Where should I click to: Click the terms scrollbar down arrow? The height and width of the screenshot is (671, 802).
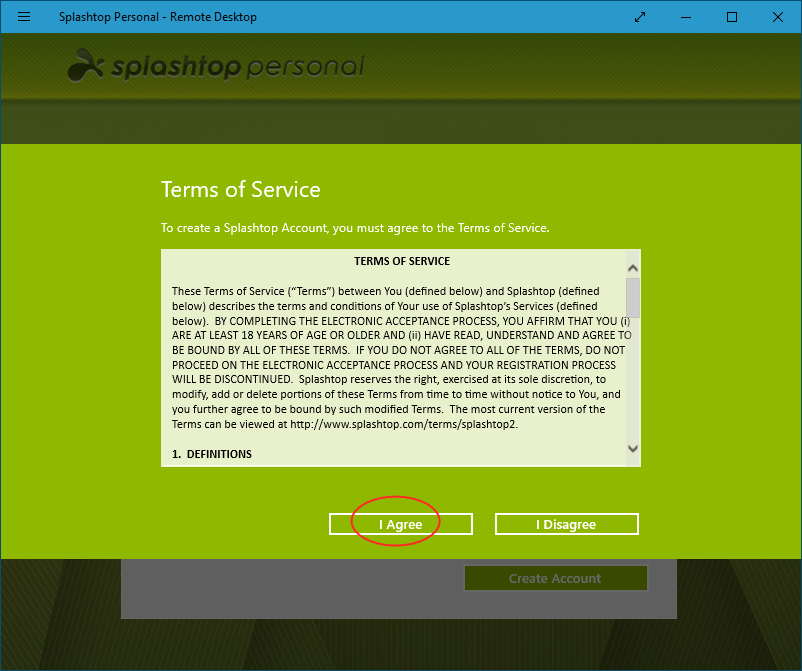click(633, 449)
